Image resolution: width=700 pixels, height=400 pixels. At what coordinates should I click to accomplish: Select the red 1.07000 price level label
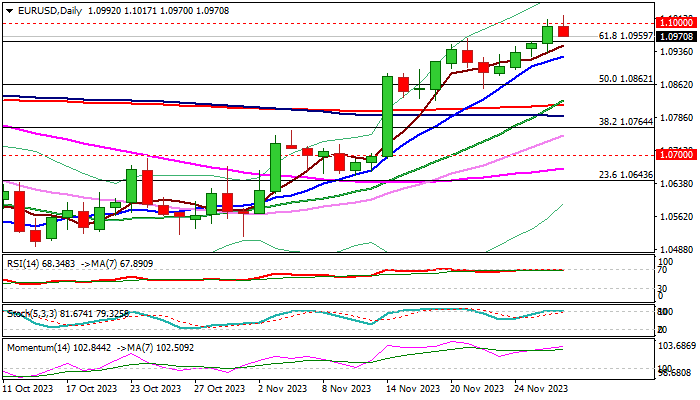672,156
